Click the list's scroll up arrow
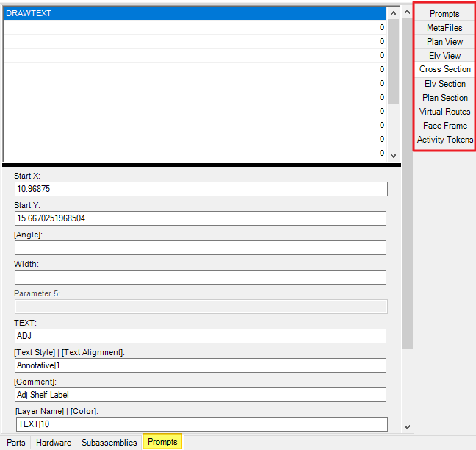The width and height of the screenshot is (476, 450). click(x=393, y=13)
